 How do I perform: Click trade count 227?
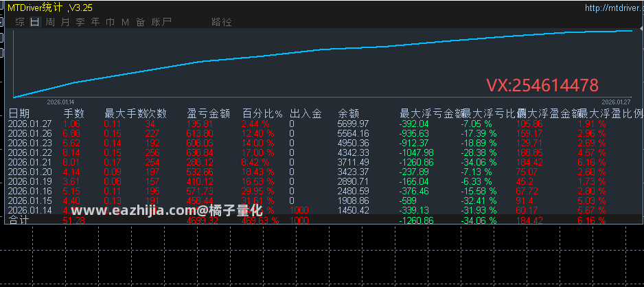tap(153, 133)
